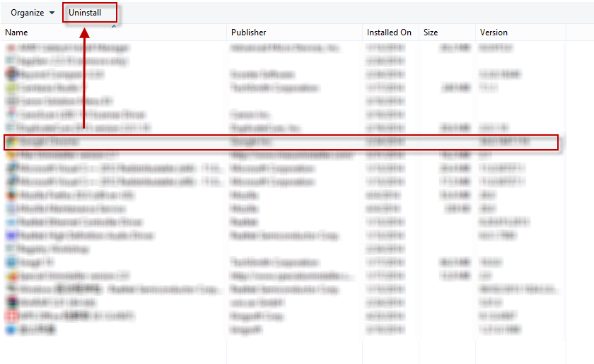This screenshot has height=364, width=594.
Task: Open the Organize dropdown menu
Action: [33, 13]
